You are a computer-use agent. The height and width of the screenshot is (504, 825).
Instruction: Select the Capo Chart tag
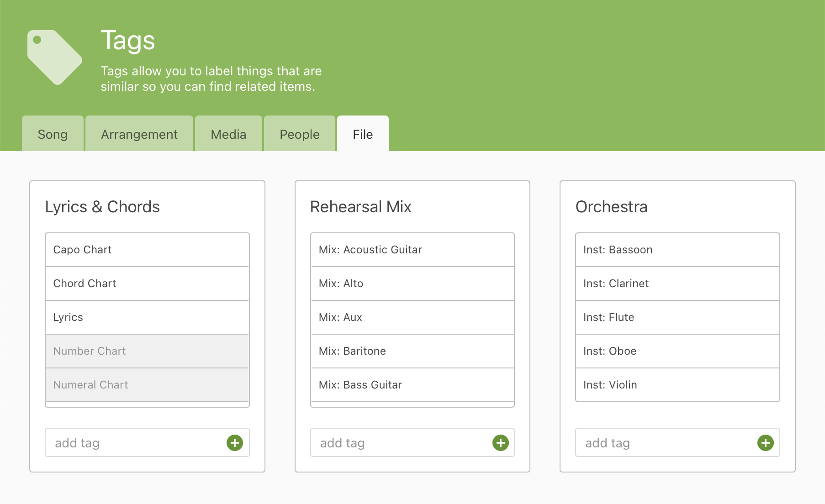tap(147, 250)
